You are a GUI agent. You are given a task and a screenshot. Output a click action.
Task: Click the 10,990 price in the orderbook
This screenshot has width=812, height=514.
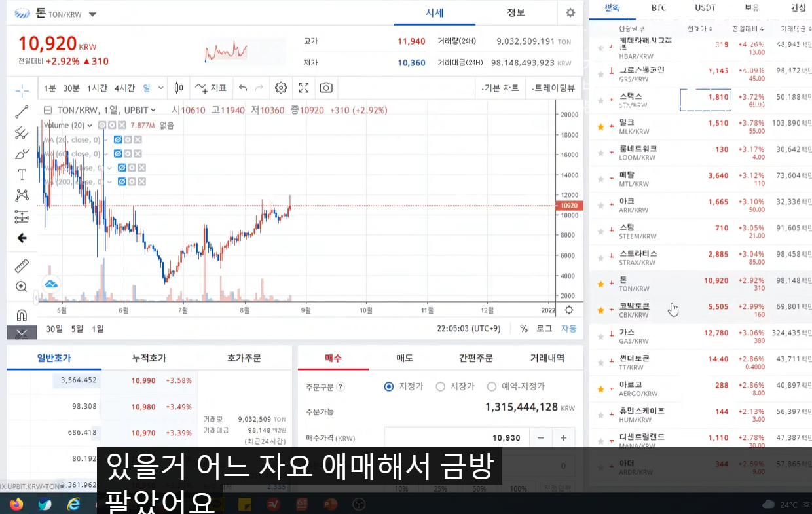[143, 380]
